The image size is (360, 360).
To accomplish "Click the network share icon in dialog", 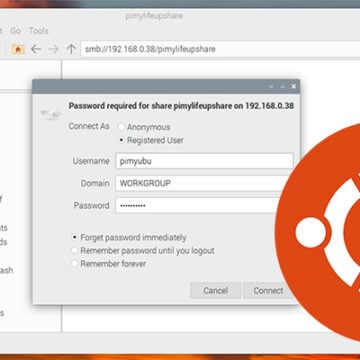I will pyautogui.click(x=50, y=114).
